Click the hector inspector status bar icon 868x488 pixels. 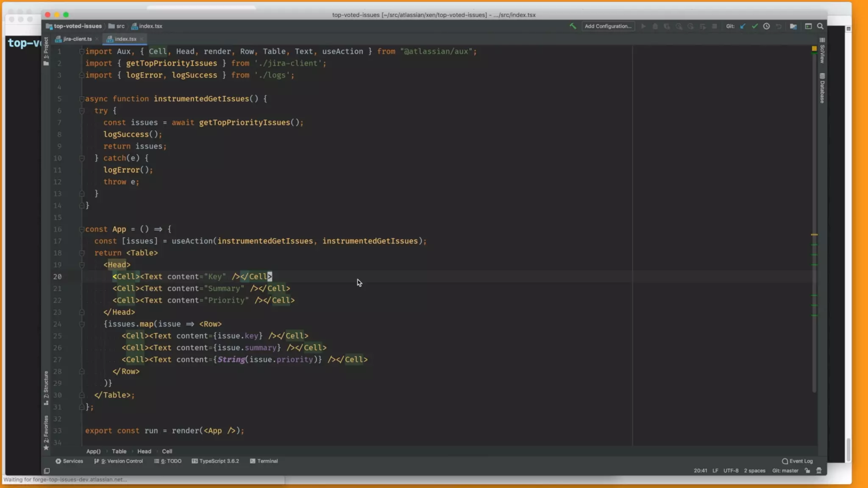[819, 471]
